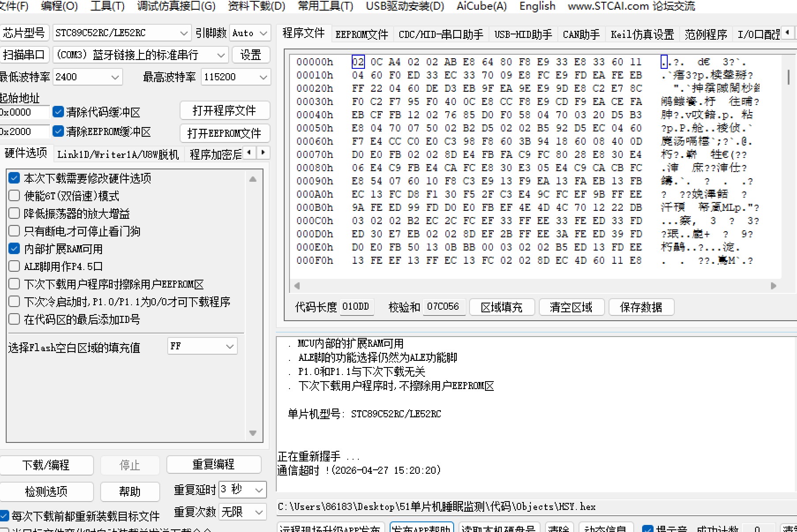Enable 使能6T(双倍速)模式 option
This screenshot has height=532, width=797.
click(14, 195)
